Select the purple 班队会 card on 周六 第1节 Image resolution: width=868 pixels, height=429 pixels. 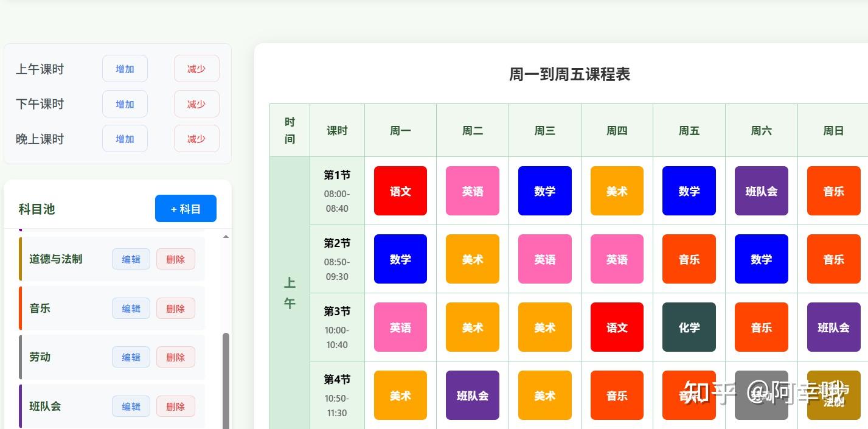pos(762,191)
